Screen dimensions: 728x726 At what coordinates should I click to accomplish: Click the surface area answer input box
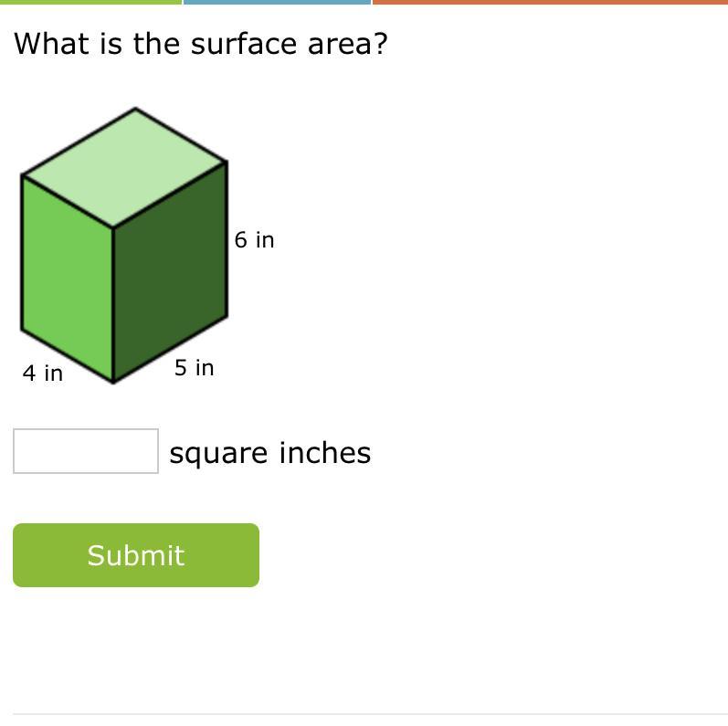click(x=86, y=451)
